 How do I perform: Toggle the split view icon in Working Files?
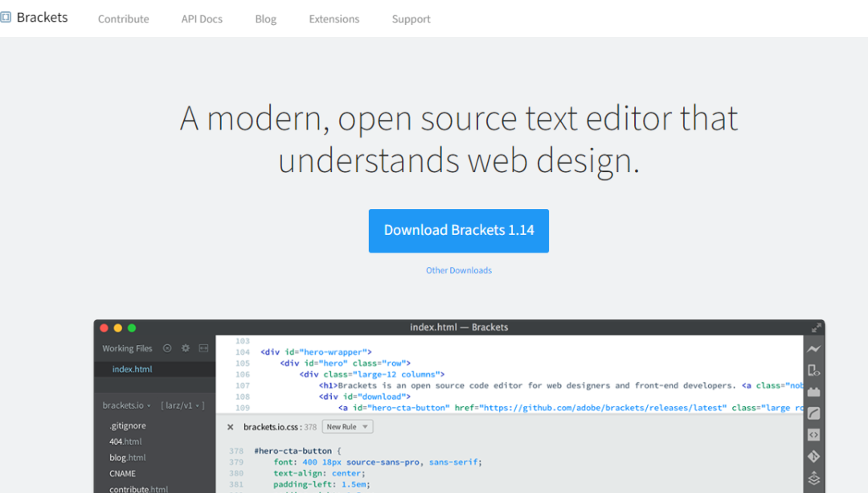click(x=203, y=348)
